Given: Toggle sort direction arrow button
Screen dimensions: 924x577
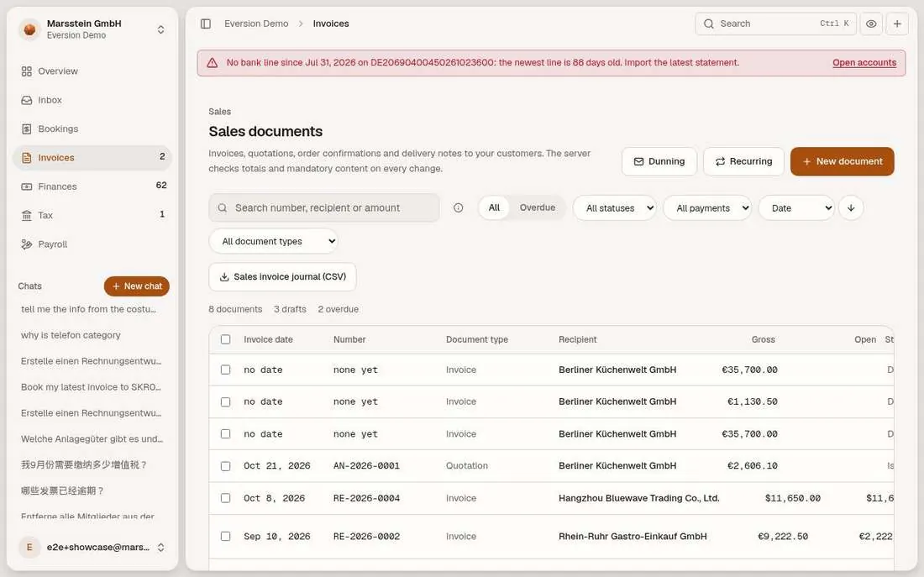Looking at the screenshot, I should pos(851,207).
